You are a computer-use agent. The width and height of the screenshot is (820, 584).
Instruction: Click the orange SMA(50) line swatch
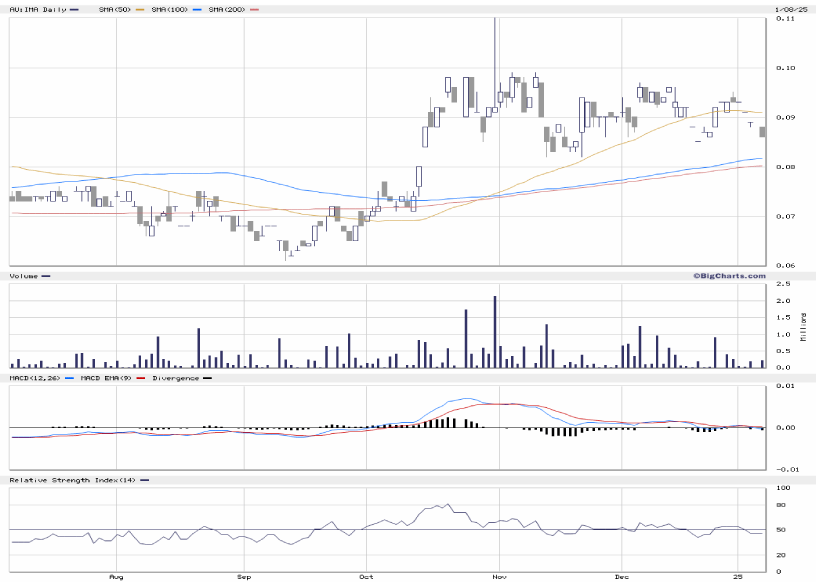pos(140,9)
